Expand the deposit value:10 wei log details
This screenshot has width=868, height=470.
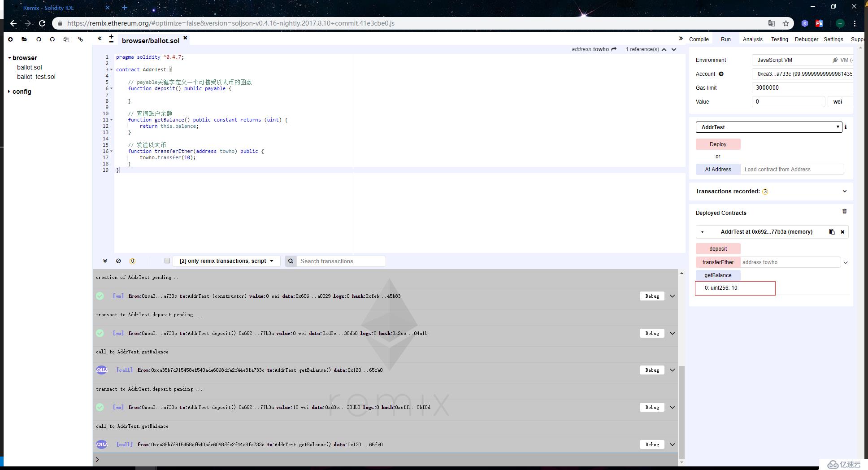673,407
